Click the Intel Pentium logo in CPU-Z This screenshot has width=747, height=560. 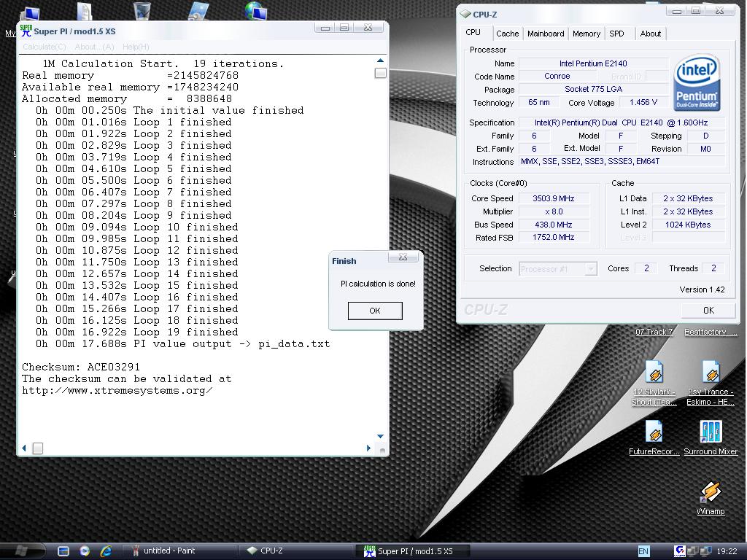pyautogui.click(x=697, y=82)
